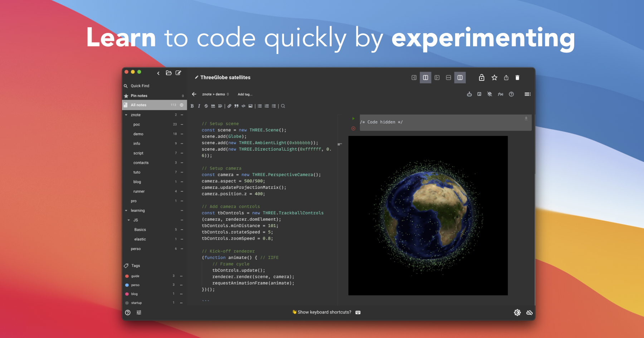This screenshot has height=338, width=644.
Task: Open the options menu for the guide tag
Action: pyautogui.click(x=181, y=276)
